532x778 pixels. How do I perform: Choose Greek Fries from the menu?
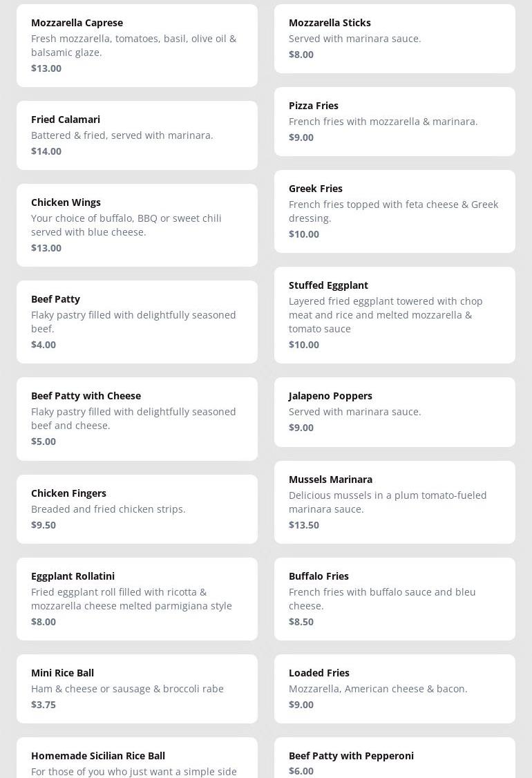[x=395, y=211]
